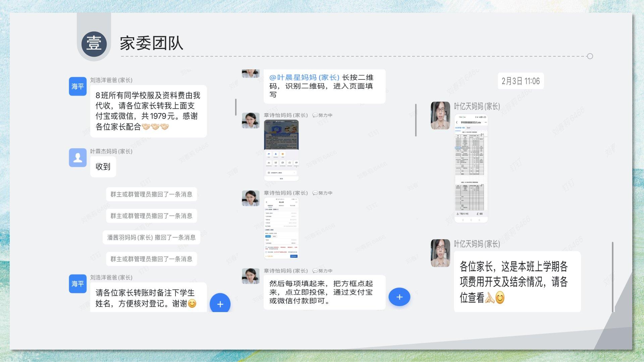Click 叶亿天妈妈 avatar beside spreadsheet image

[440, 116]
